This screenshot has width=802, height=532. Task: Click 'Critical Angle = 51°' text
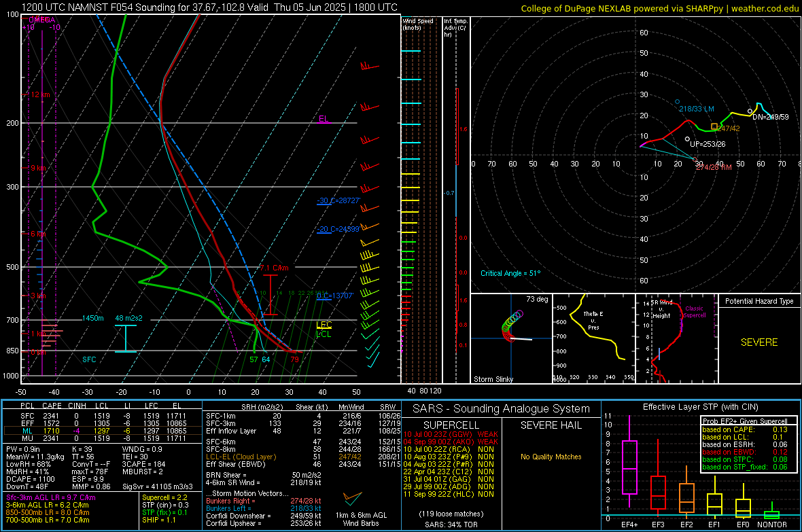coord(510,273)
